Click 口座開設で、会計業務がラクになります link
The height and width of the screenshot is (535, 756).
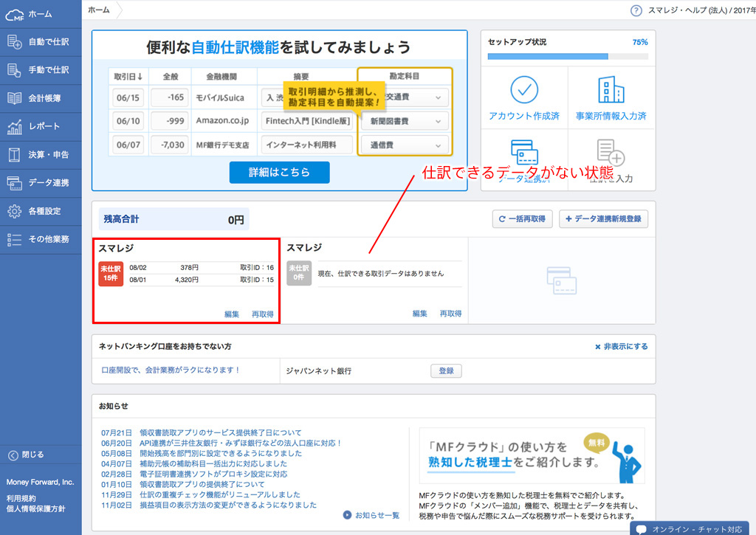coord(171,370)
